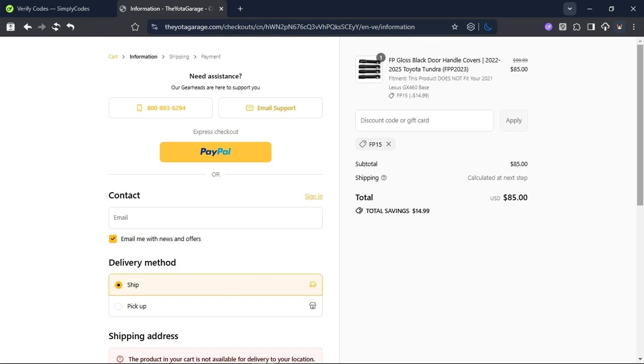Go to Cart breadcrumb
This screenshot has height=364, width=644.
(113, 57)
